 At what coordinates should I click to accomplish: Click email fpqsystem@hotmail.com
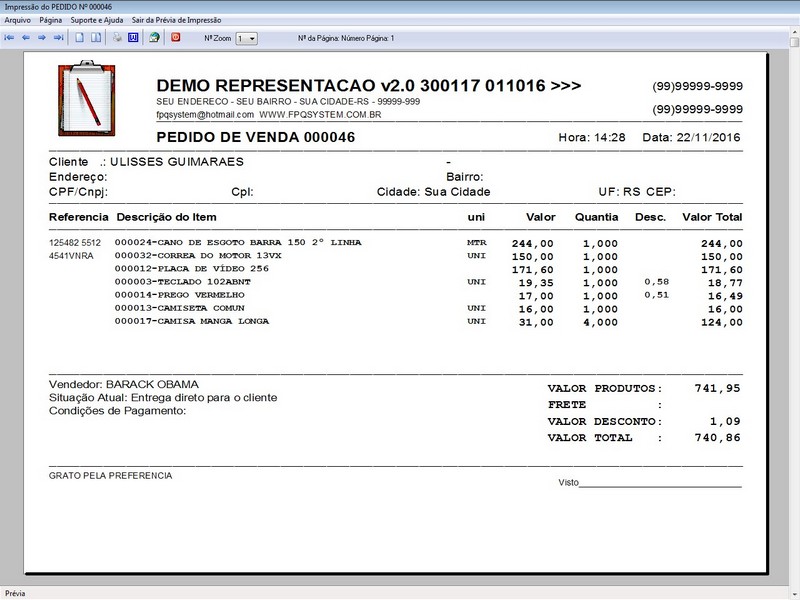coord(205,115)
